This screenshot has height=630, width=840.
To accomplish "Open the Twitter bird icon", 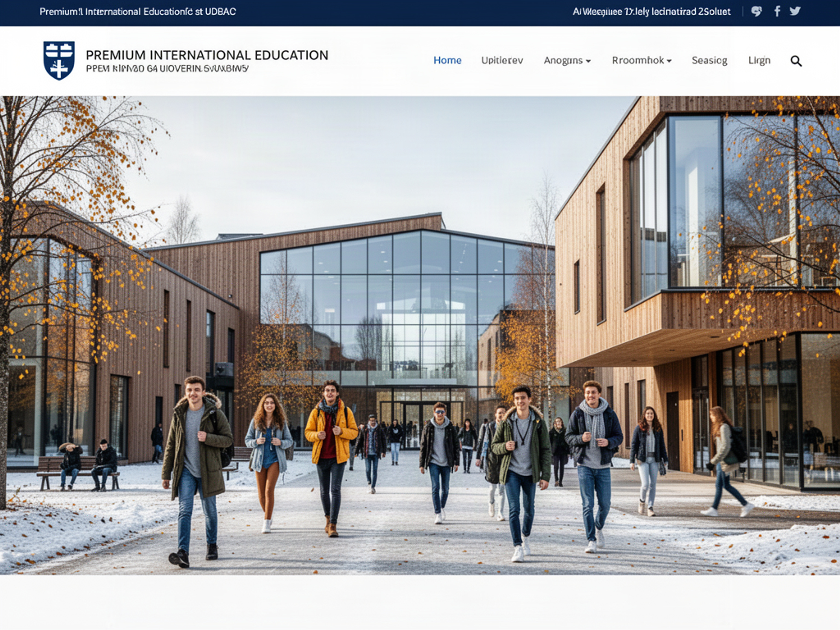I will (x=795, y=11).
